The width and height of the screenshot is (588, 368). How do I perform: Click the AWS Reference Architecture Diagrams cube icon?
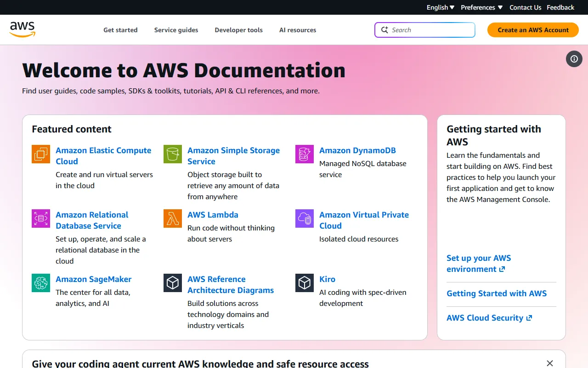point(173,283)
